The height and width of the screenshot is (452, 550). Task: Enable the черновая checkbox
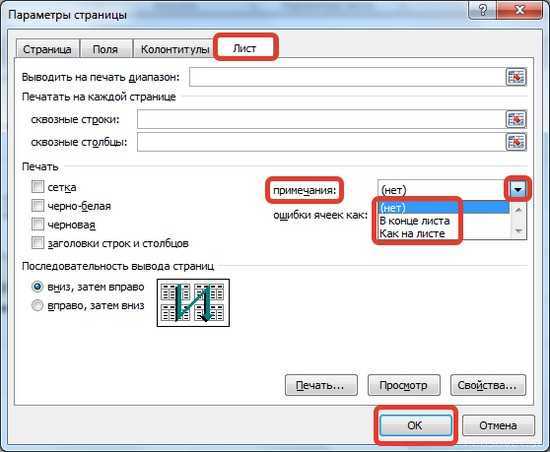click(38, 224)
